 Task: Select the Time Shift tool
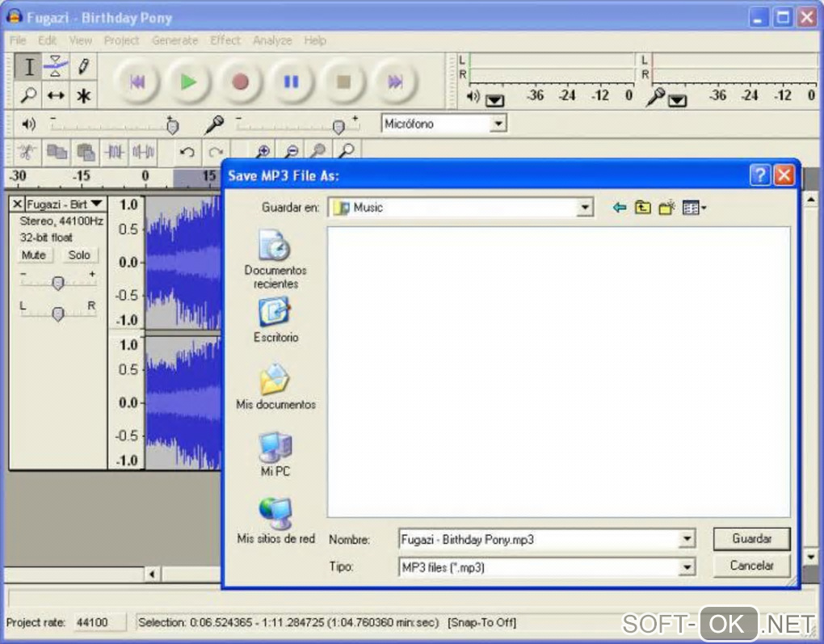[56, 95]
